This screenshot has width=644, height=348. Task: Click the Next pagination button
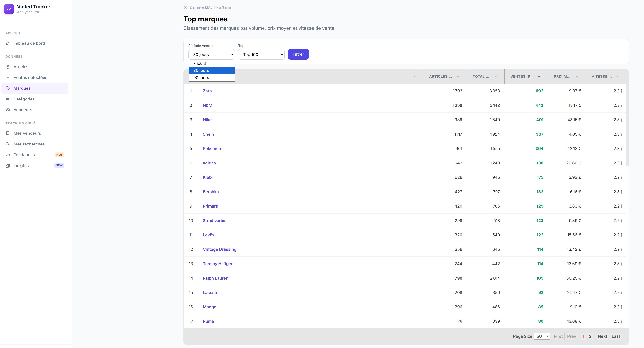tap(602, 337)
